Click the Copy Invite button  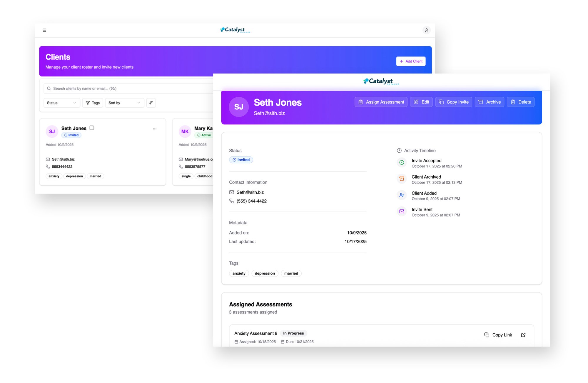pyautogui.click(x=453, y=102)
